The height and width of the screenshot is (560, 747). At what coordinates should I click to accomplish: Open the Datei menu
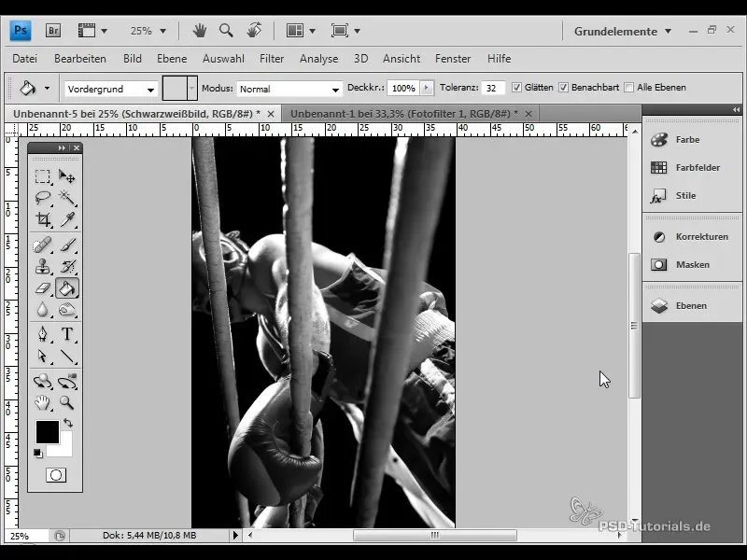[25, 59]
